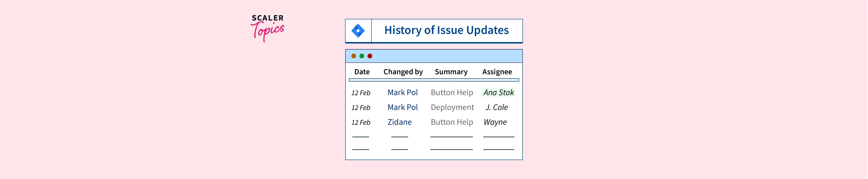Select the Changed by column header
This screenshot has width=868, height=179.
point(403,72)
